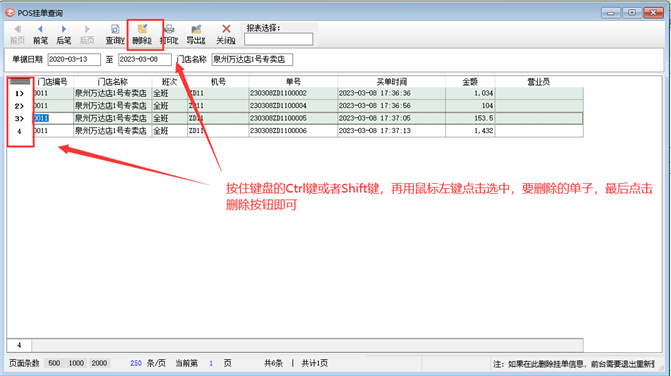Run the 查询 query tool
This screenshot has height=376, width=671.
pos(115,34)
